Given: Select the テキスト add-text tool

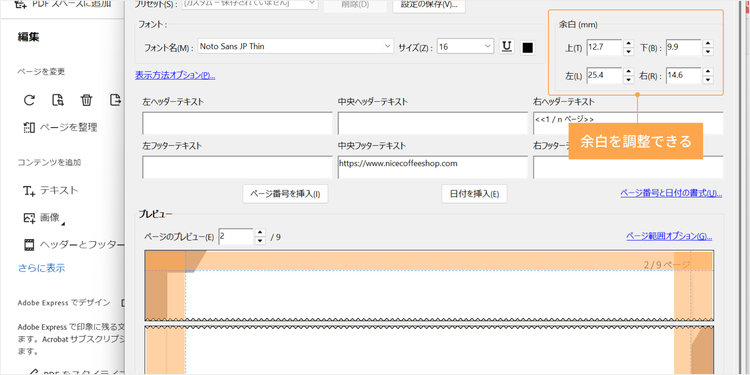Looking at the screenshot, I should pos(51,190).
